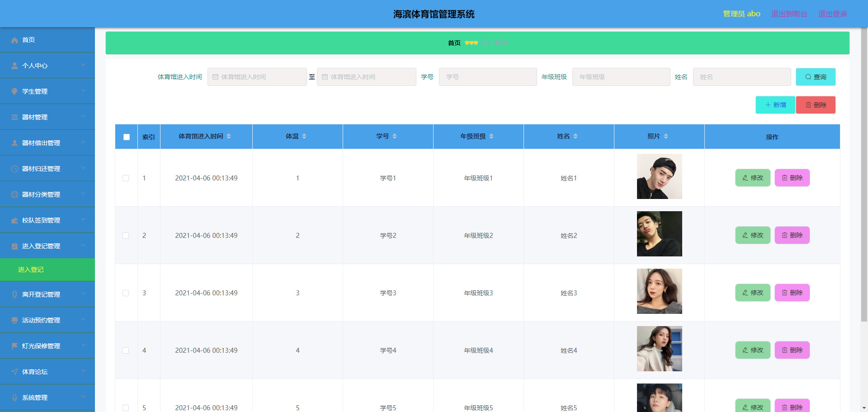Click 首页 in the breadcrumb bar

[454, 43]
